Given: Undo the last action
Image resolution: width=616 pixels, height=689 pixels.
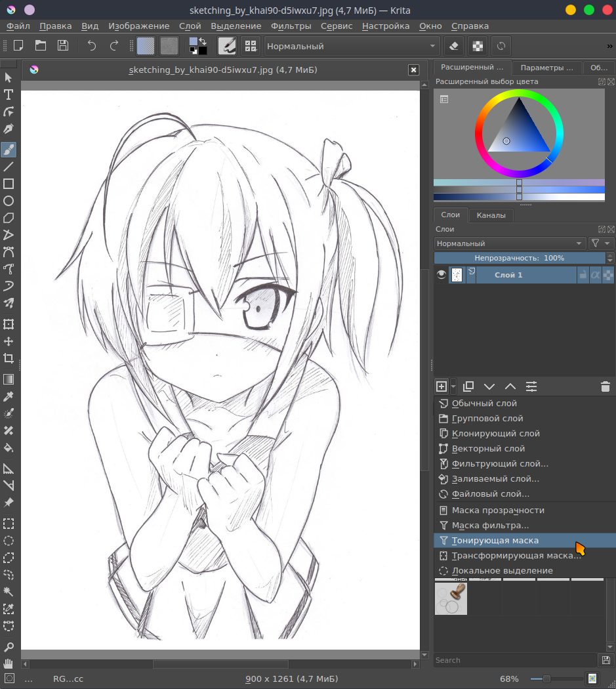Looking at the screenshot, I should (x=91, y=46).
